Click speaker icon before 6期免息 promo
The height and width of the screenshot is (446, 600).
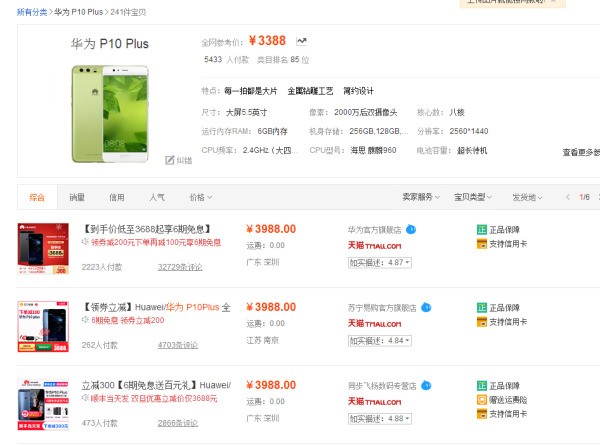click(x=85, y=320)
